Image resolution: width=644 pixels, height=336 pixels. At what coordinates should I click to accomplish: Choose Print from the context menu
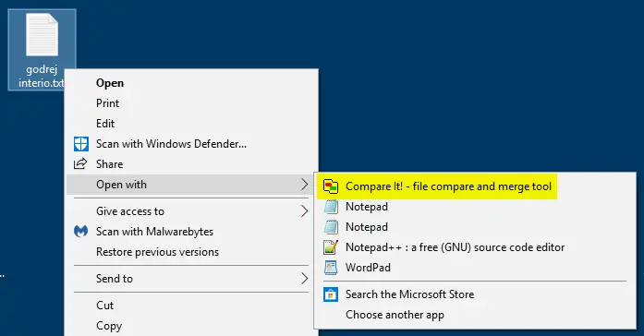191,103
